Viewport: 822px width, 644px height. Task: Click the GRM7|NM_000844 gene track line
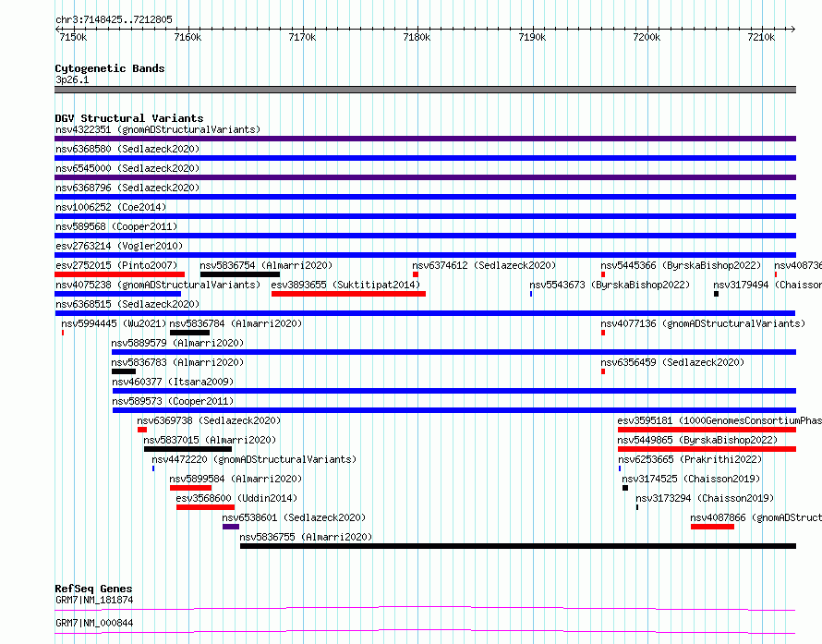point(425,631)
